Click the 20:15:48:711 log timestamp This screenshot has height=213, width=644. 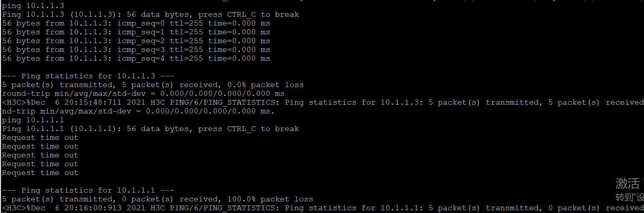(93, 102)
